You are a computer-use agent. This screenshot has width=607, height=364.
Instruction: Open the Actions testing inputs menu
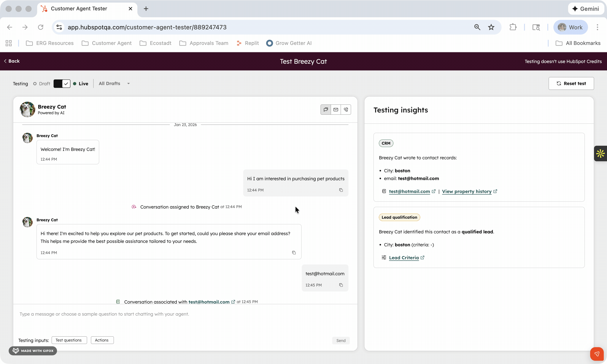click(x=102, y=340)
